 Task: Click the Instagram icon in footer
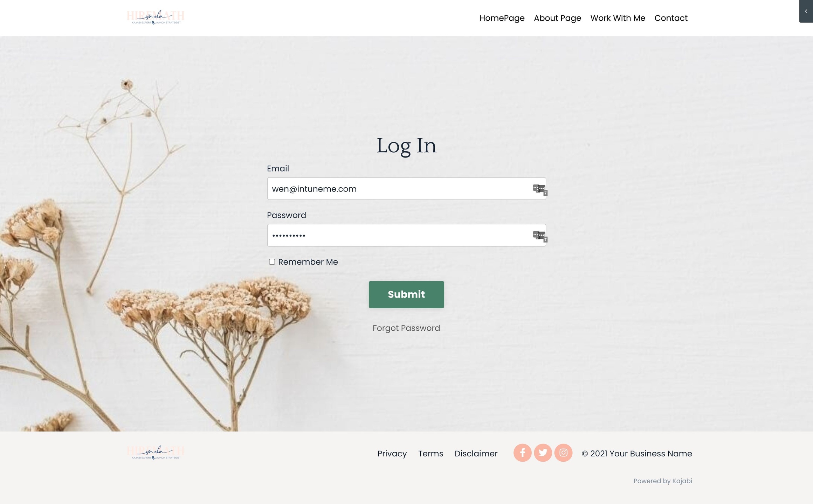pos(563,453)
